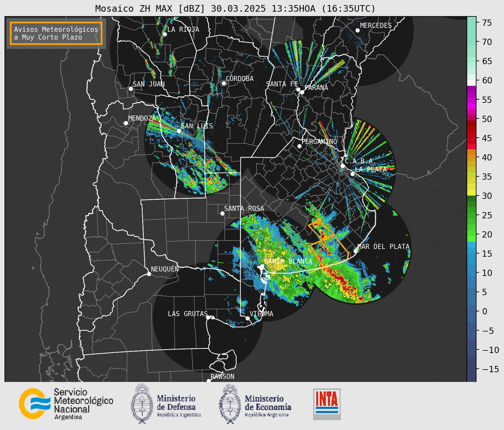The height and width of the screenshot is (430, 504).
Task: Click the green 25 dBZ scale segment
Action: (471, 215)
